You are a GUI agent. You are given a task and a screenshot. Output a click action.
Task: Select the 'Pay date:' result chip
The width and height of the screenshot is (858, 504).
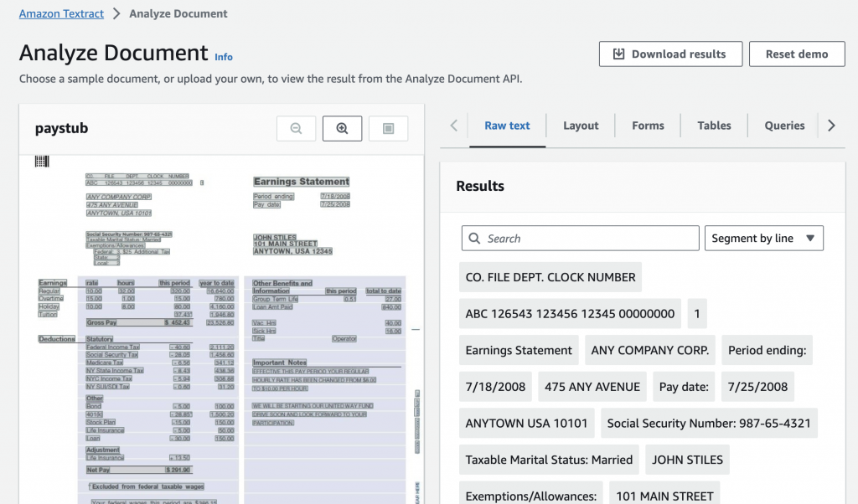pos(684,387)
